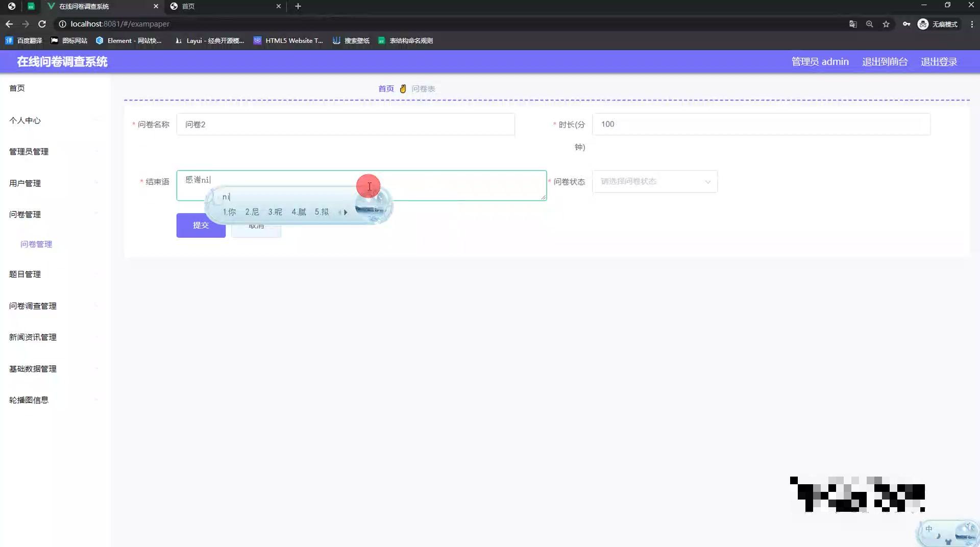Click next page arrow on IME candidates
The width and height of the screenshot is (980, 547).
[x=345, y=212]
